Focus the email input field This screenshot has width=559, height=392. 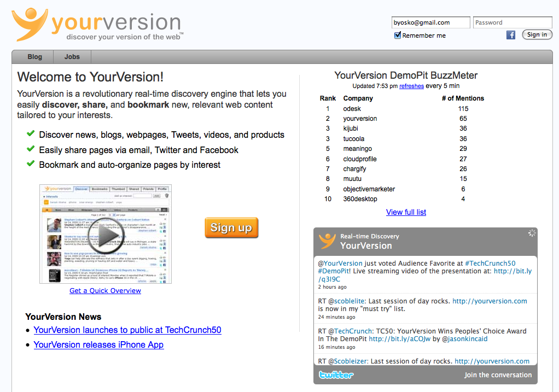[x=430, y=22]
